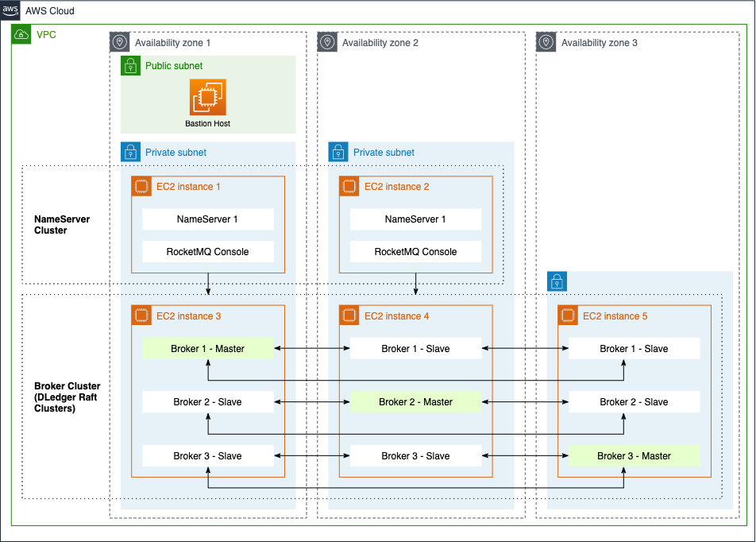Select the Availability zone 3 location pin icon
The width and height of the screenshot is (756, 542).
pos(546,42)
